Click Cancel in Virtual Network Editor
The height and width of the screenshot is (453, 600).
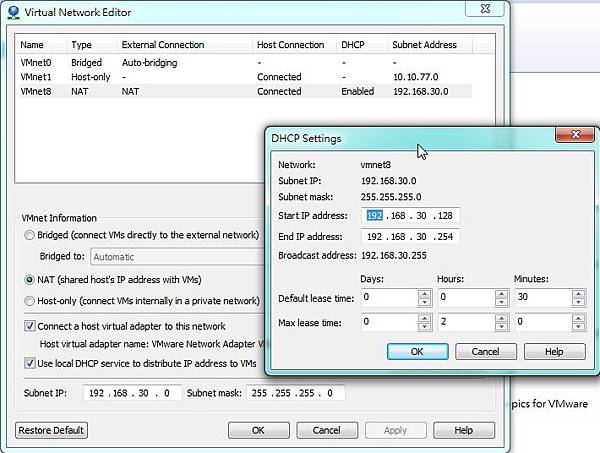click(327, 430)
